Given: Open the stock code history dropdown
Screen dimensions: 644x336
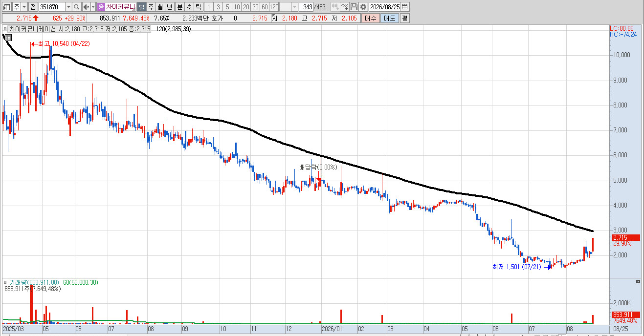Looking at the screenshot, I should pos(68,7).
